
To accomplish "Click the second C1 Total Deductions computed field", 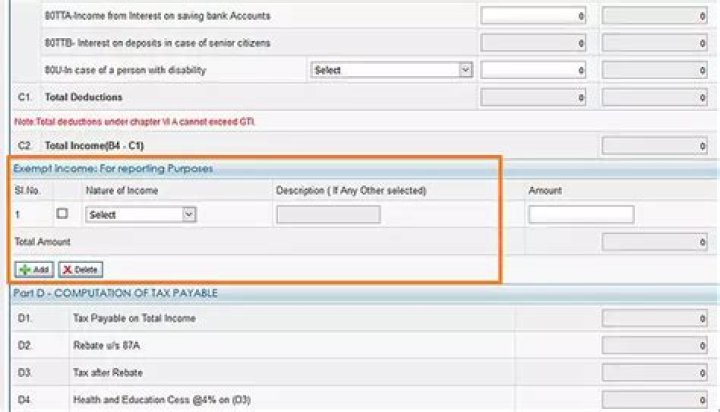I will point(654,97).
